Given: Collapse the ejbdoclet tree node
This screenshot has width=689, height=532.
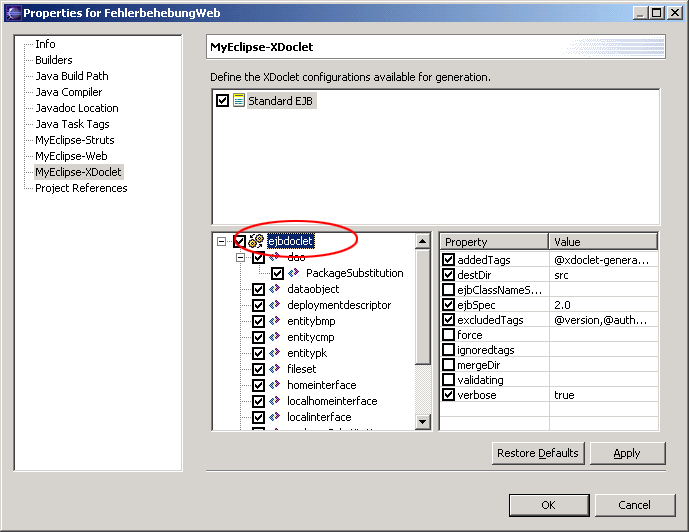Looking at the screenshot, I should click(221, 241).
